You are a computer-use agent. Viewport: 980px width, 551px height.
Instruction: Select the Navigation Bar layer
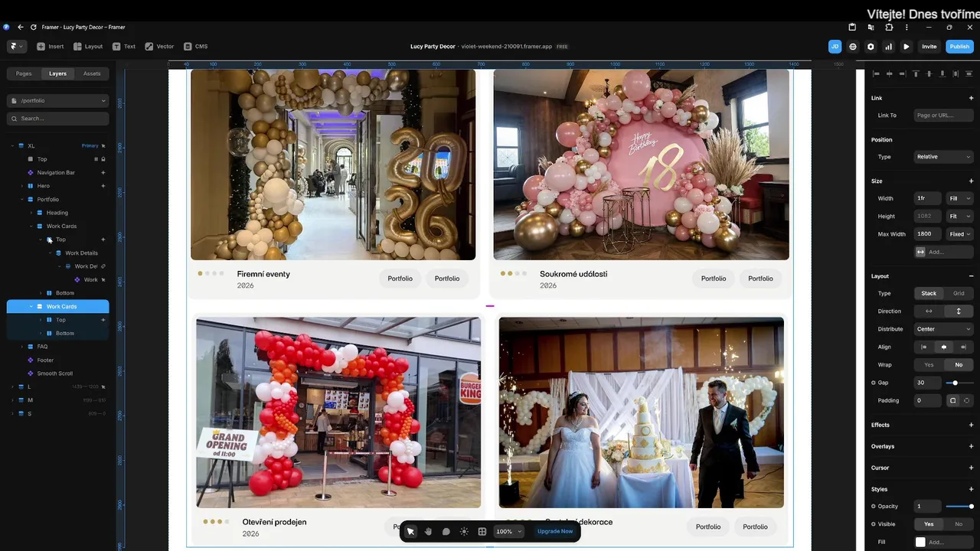pyautogui.click(x=56, y=172)
